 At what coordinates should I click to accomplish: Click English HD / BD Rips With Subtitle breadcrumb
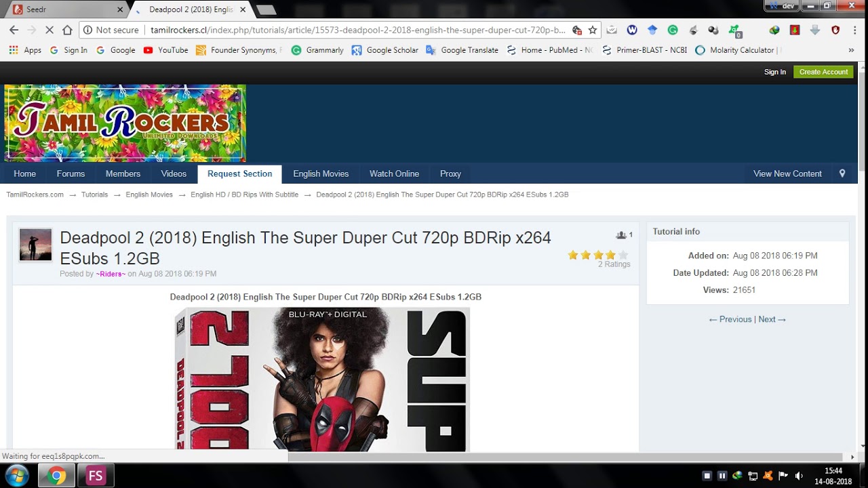tap(244, 195)
